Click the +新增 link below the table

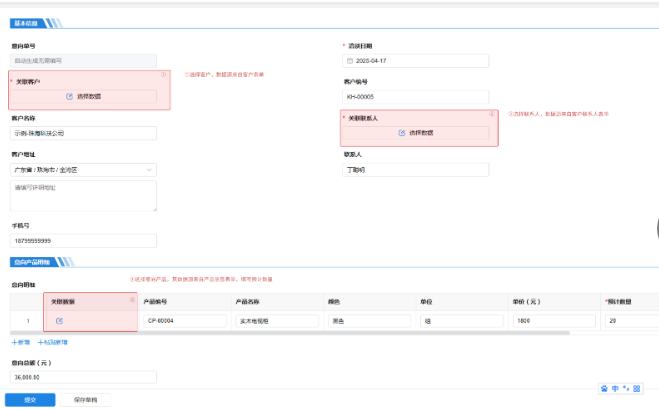point(20,342)
